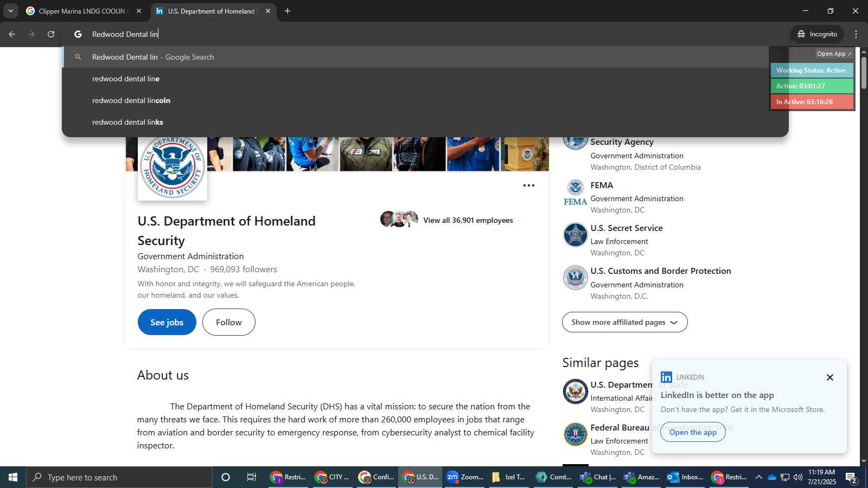Click the U.S. Department of State seal

pos(575,391)
